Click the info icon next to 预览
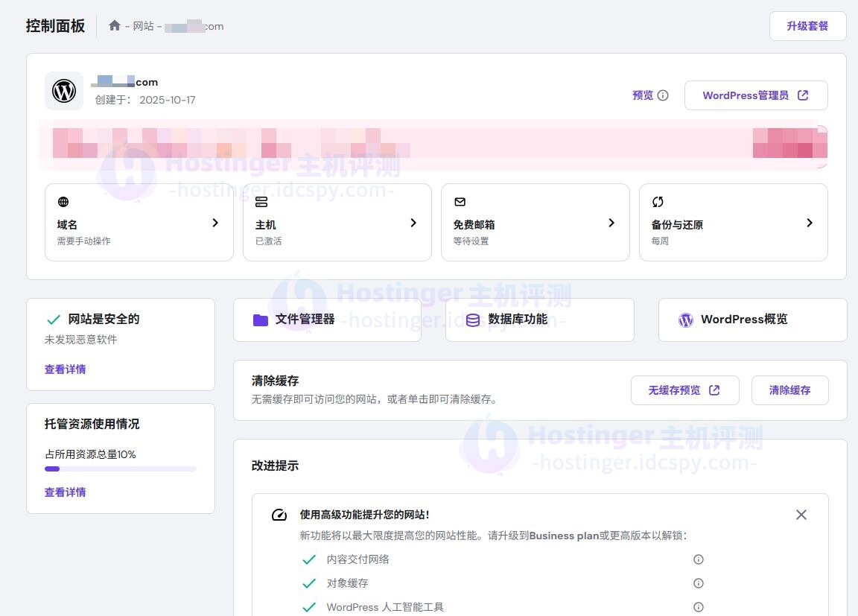The height and width of the screenshot is (616, 858). 664,95
